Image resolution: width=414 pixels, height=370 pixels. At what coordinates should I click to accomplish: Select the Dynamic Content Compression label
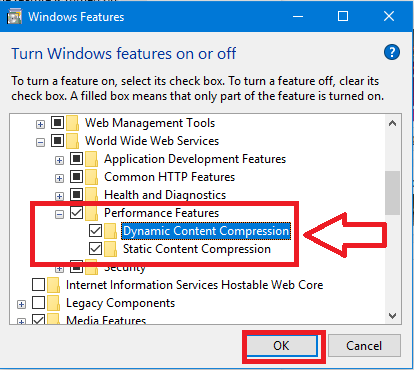click(x=206, y=231)
